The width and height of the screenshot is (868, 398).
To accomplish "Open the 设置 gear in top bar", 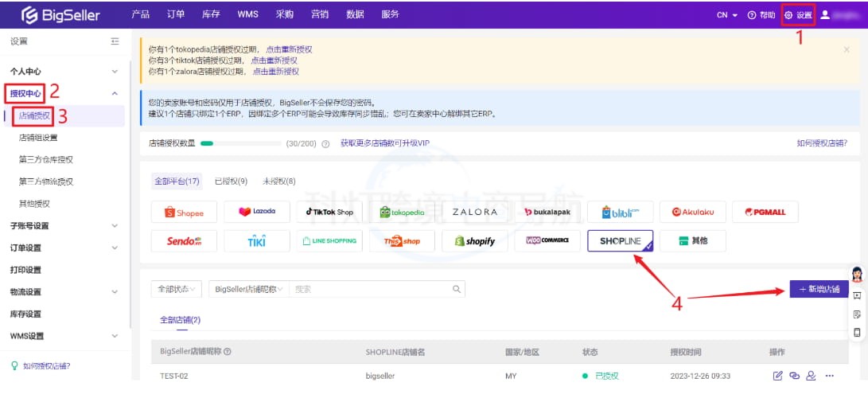I will [x=798, y=15].
